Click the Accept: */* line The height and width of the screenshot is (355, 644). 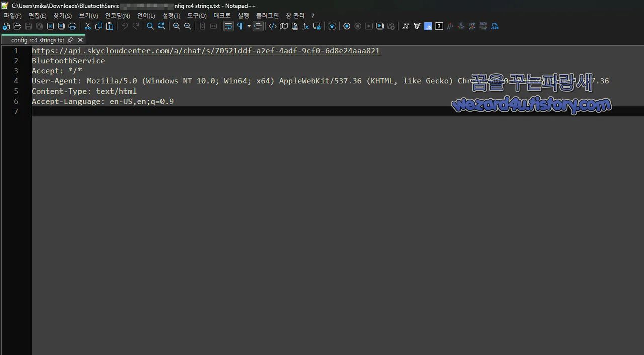pos(57,71)
